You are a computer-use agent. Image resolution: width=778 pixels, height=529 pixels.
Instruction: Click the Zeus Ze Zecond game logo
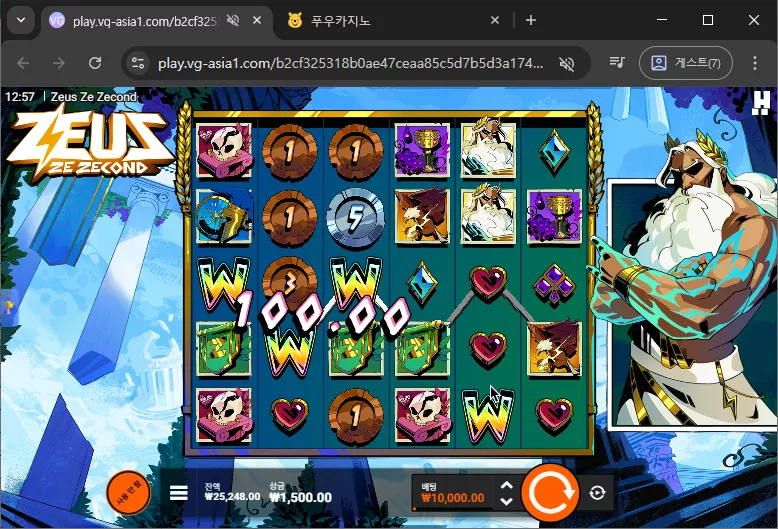[x=91, y=143]
